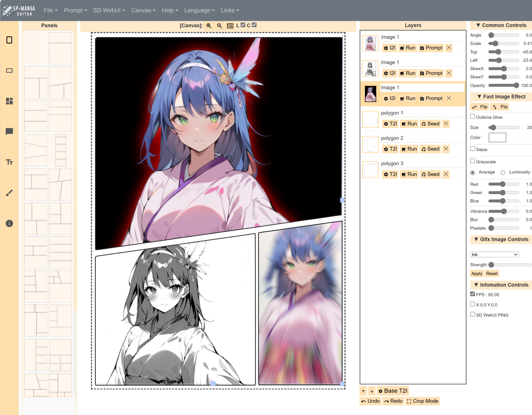
Task: Toggle the L checkbox in canvas toolbar
Action: pyautogui.click(x=243, y=25)
